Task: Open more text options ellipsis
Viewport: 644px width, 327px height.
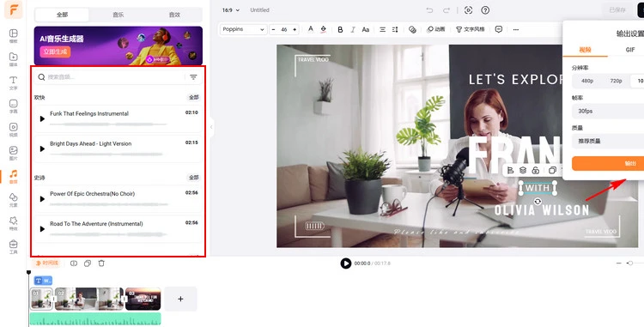Action: (x=516, y=29)
